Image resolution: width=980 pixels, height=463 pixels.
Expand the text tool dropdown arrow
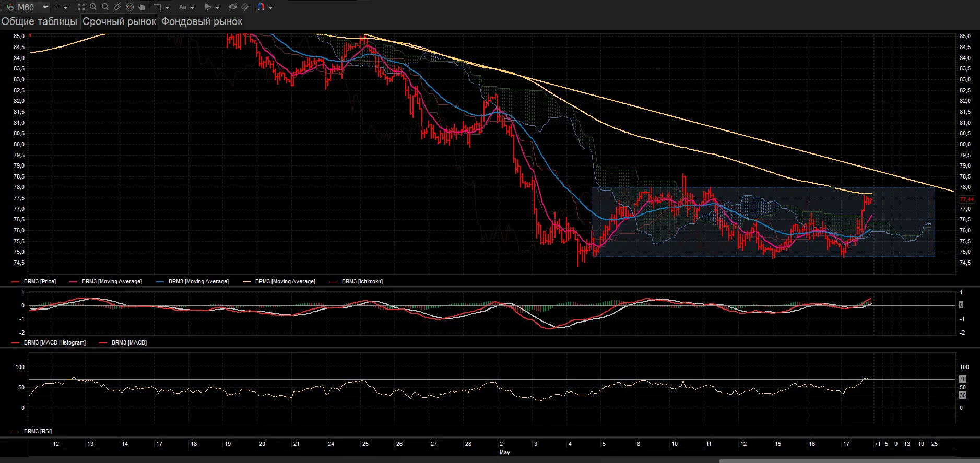[192, 8]
